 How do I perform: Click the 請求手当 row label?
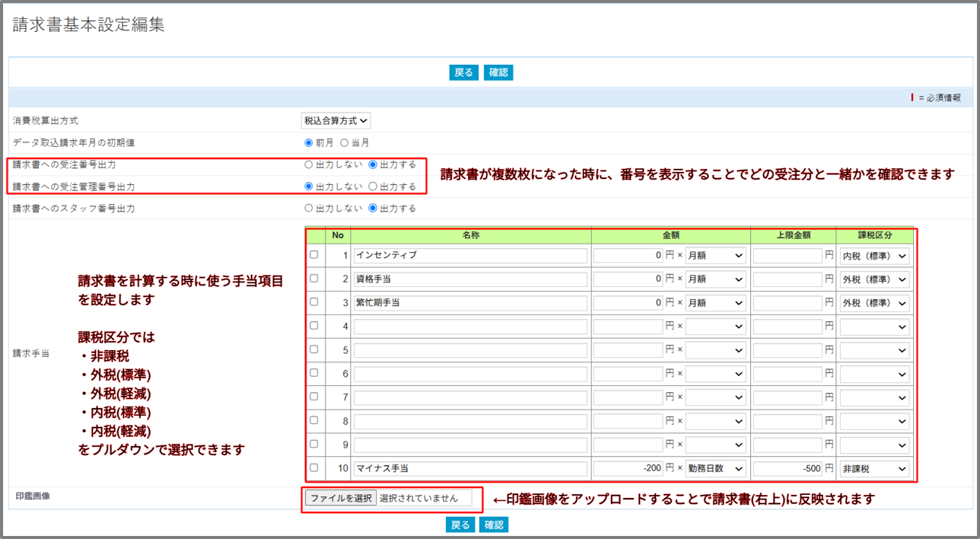(x=31, y=354)
